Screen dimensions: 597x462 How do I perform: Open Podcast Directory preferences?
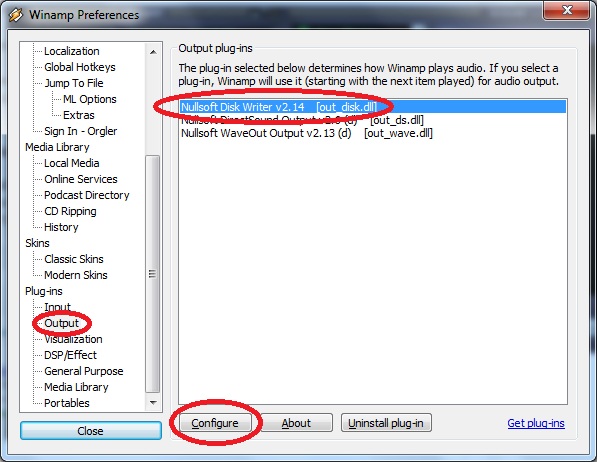pos(87,195)
